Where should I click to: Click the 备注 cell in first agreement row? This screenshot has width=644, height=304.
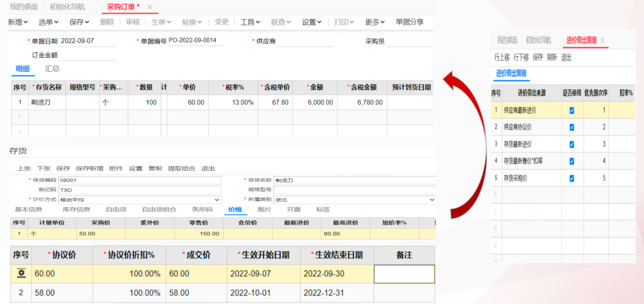pos(404,273)
